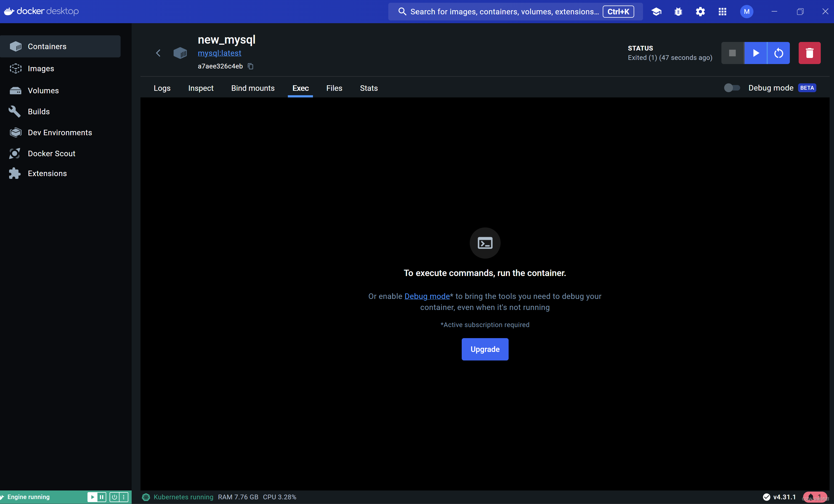
Task: Open the Builds page
Action: [60, 111]
